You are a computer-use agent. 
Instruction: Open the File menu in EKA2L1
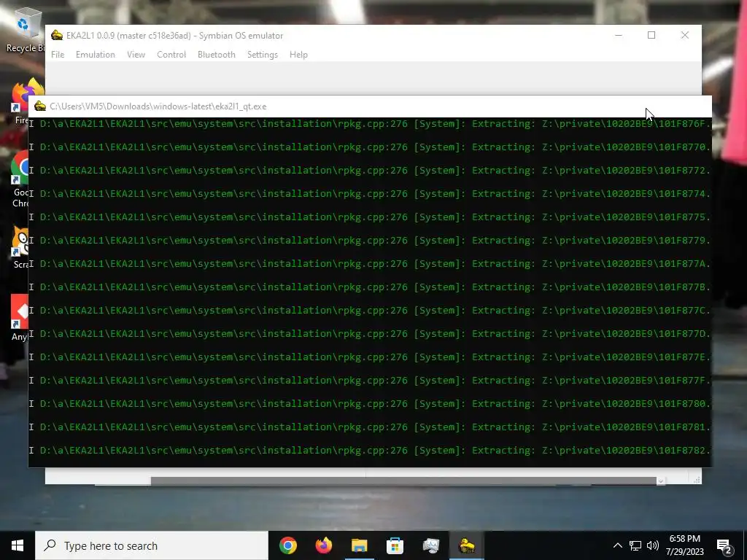[x=58, y=55]
